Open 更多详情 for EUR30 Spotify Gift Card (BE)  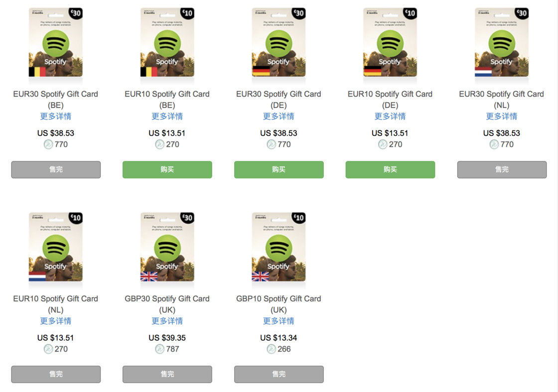point(56,116)
